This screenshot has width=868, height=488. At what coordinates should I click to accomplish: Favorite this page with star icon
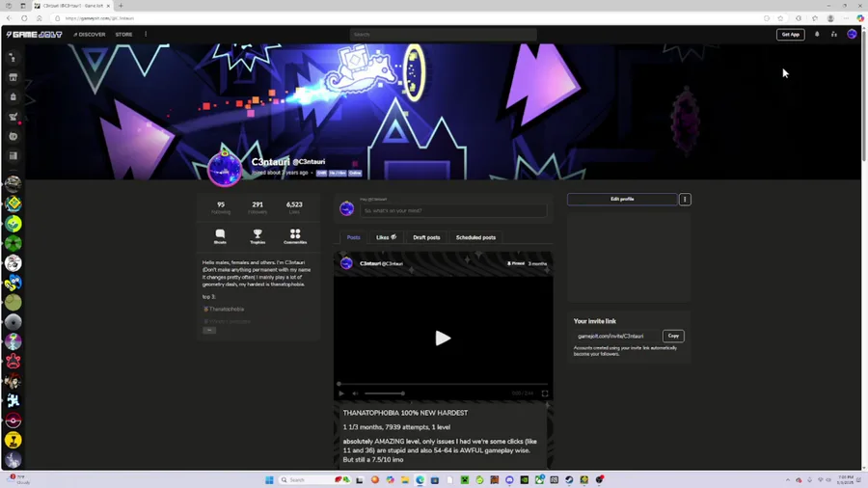pyautogui.click(x=780, y=18)
